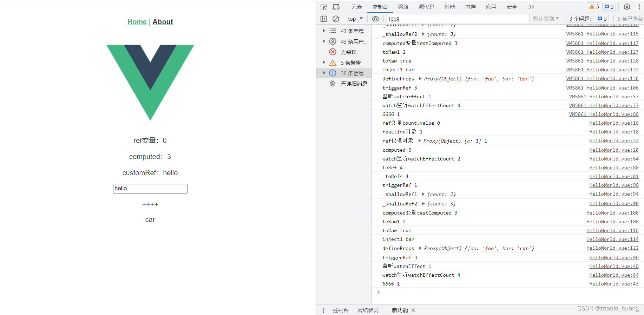Expand the 38 条信息 group
This screenshot has width=644, height=315.
click(324, 73)
